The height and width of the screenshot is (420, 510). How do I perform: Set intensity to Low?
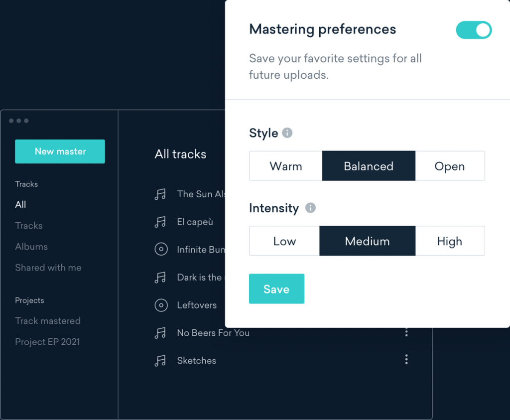284,241
